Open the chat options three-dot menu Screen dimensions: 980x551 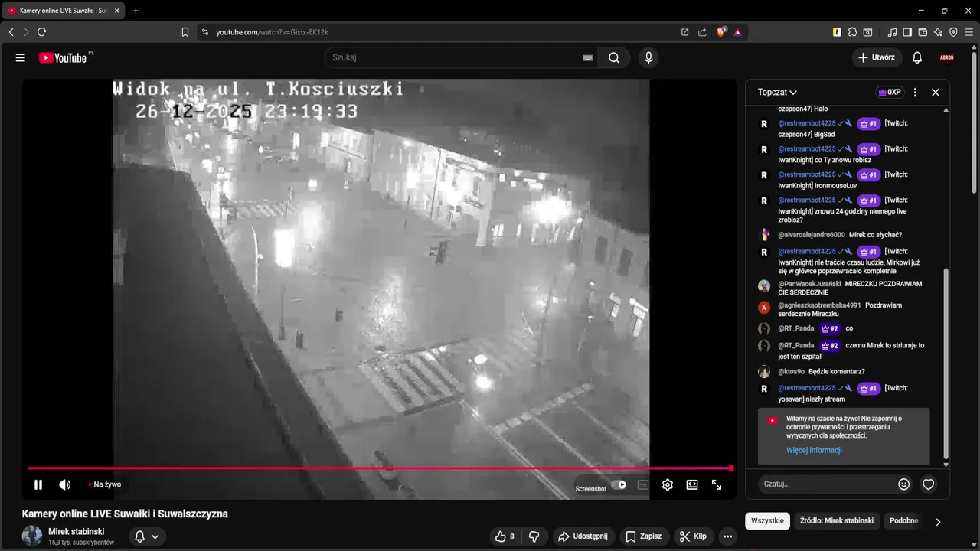(915, 92)
